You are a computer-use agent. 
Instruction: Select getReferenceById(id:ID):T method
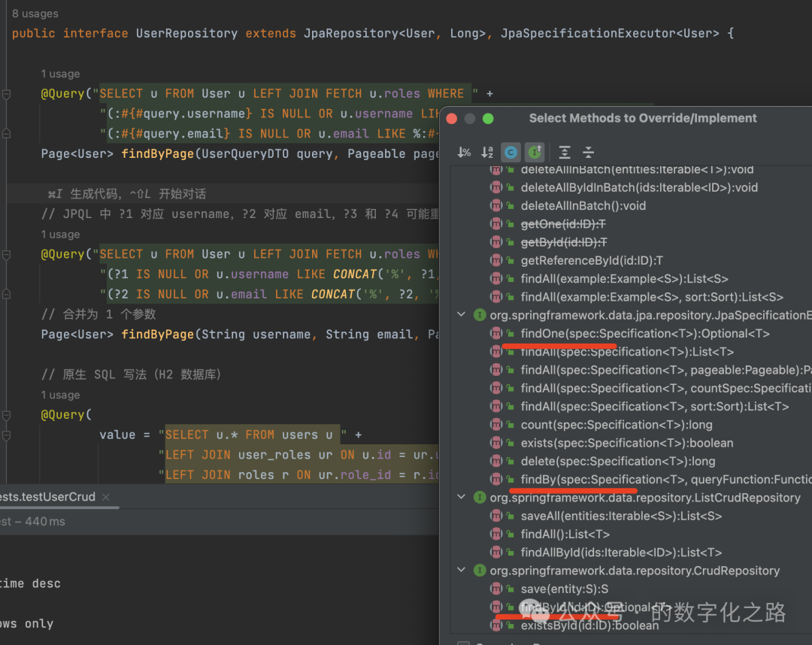tap(592, 260)
